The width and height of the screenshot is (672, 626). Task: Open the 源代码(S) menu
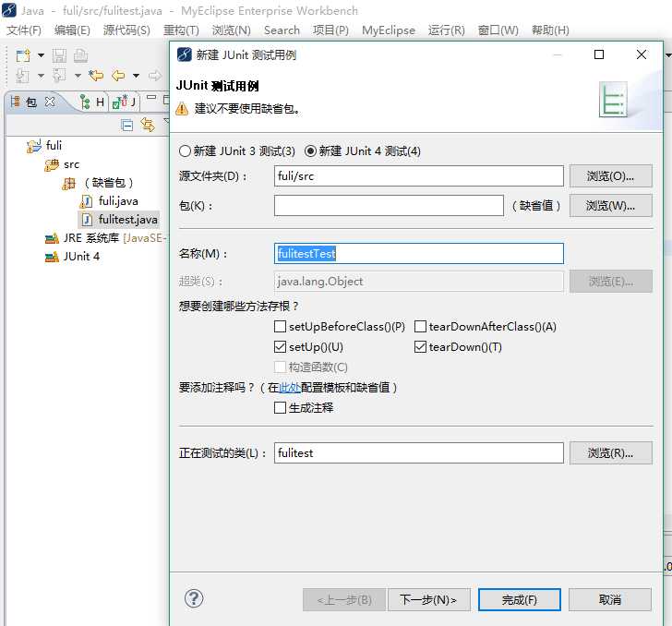(x=126, y=30)
